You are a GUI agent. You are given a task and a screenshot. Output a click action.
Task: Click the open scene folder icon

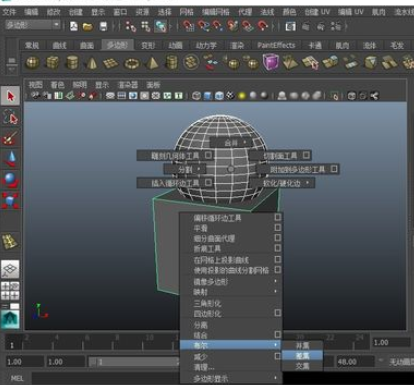pos(88,26)
